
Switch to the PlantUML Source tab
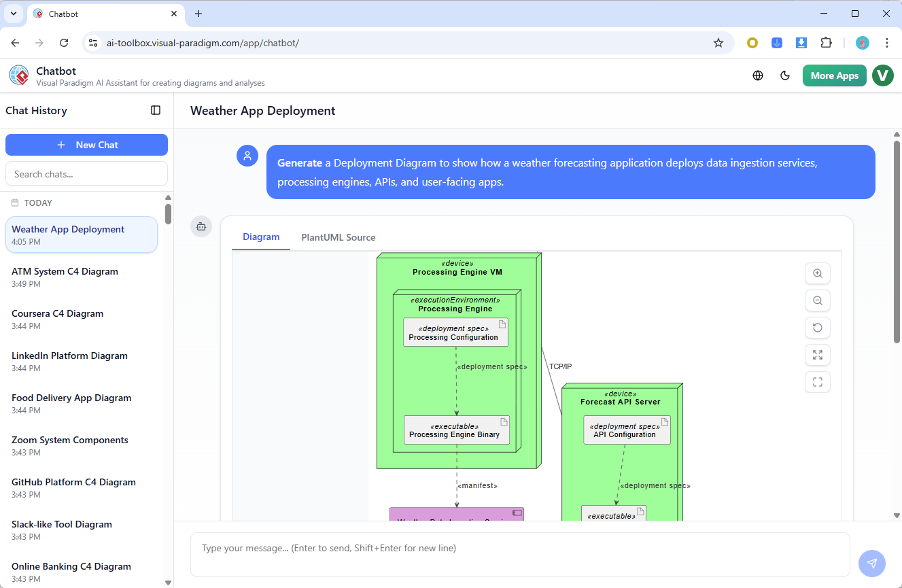[338, 237]
